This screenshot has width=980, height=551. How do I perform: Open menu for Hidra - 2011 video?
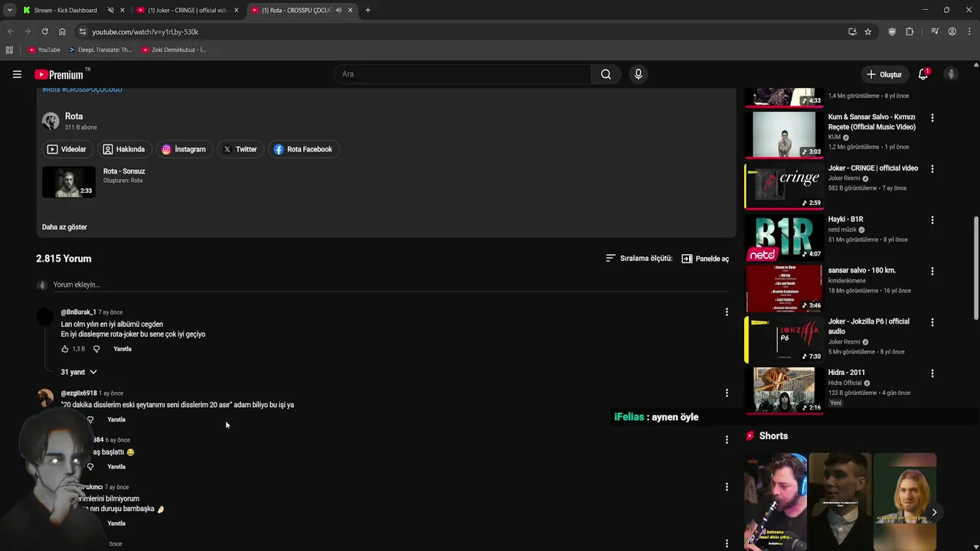tap(932, 373)
